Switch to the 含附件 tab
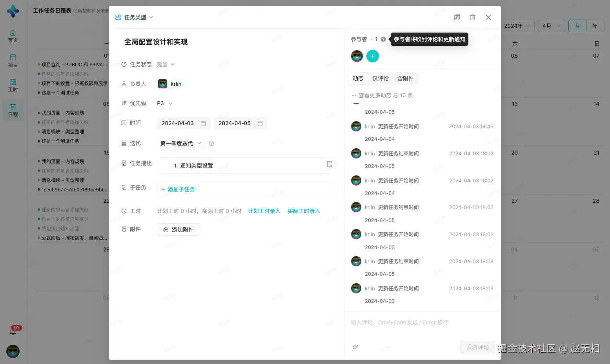Viewport: 610px width, 364px height. click(x=406, y=78)
